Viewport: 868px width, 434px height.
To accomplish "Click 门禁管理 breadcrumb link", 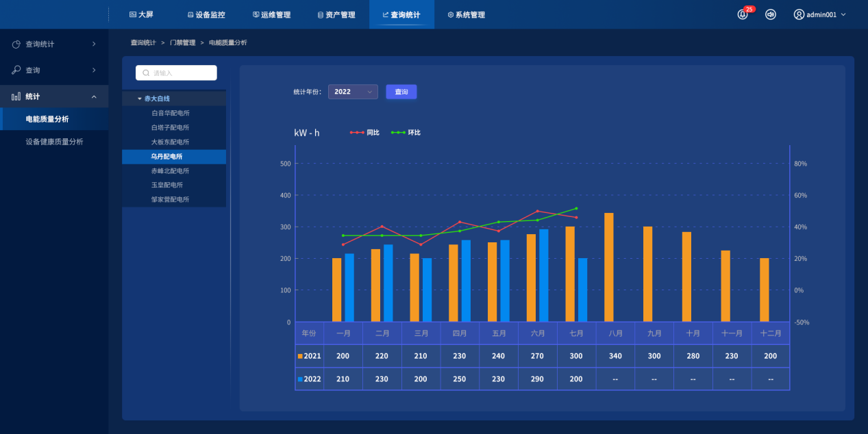I will [x=182, y=42].
